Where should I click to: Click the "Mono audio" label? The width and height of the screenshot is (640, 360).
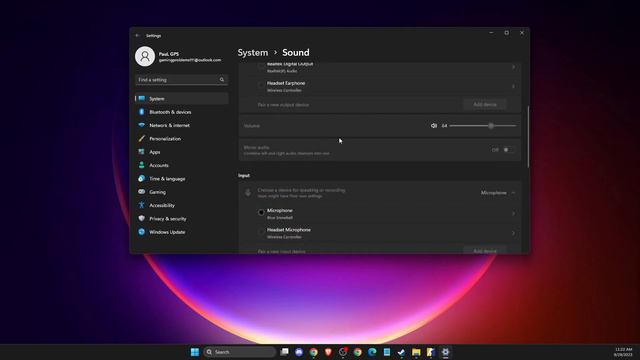(x=256, y=147)
